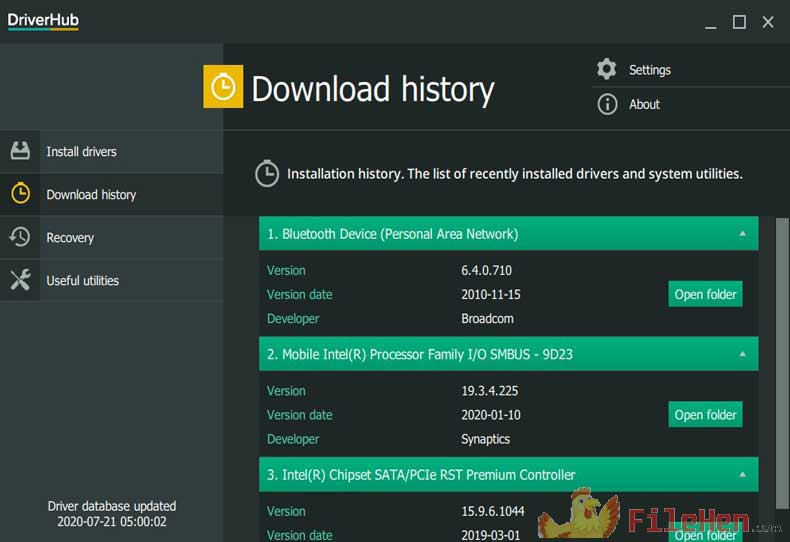Click the large yellow Download history header icon
The image size is (790, 542).
tap(223, 87)
